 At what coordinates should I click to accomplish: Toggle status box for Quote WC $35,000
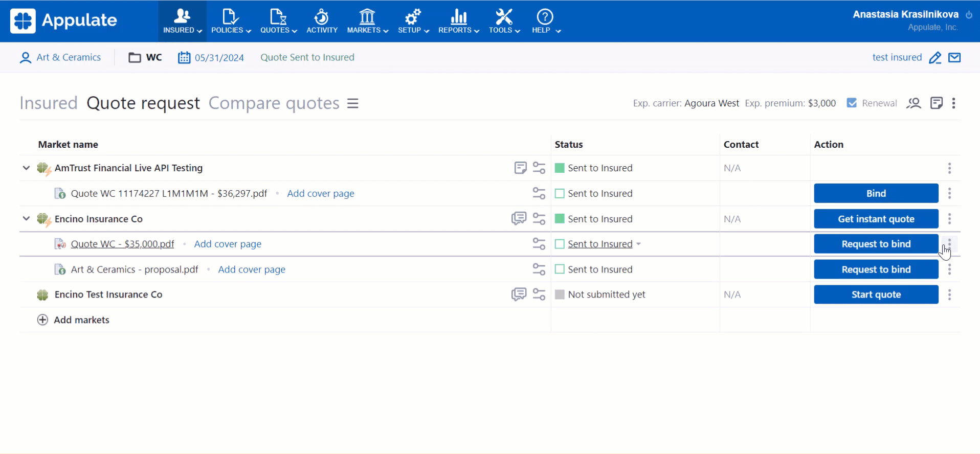point(560,244)
